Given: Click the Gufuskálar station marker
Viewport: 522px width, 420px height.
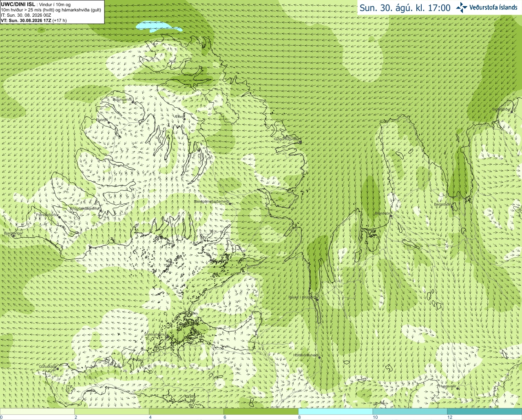Looking at the screenshot, I should 58,369.
